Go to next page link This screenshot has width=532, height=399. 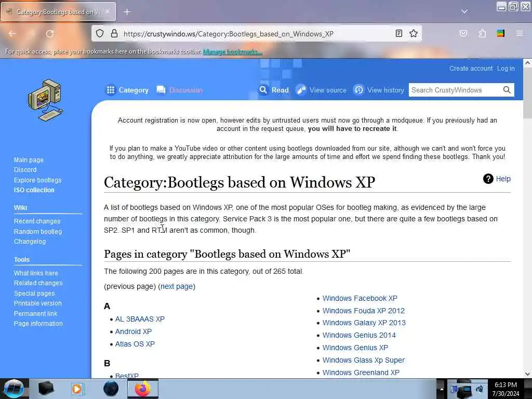pos(177,286)
